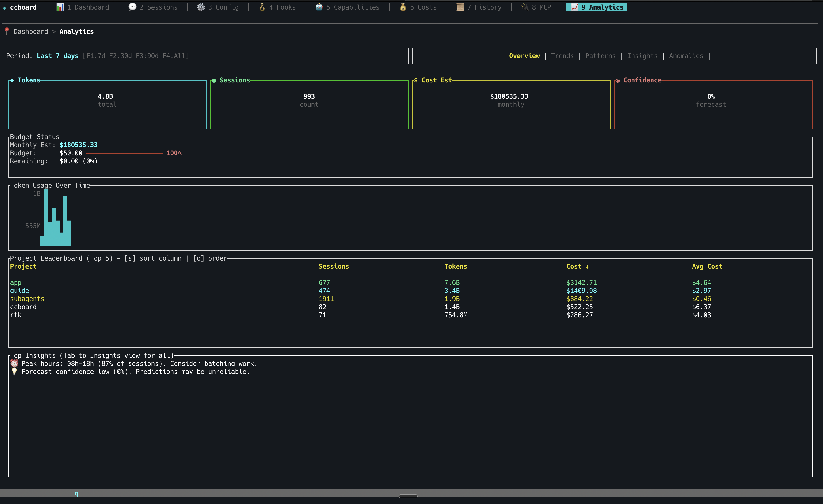
Task: Click the History scroll icon
Action: [460, 7]
